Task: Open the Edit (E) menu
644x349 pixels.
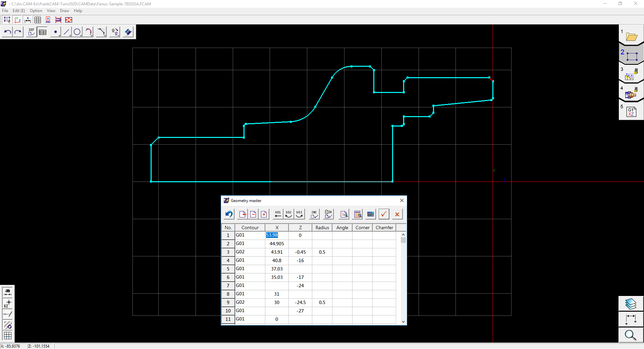Action: click(19, 11)
